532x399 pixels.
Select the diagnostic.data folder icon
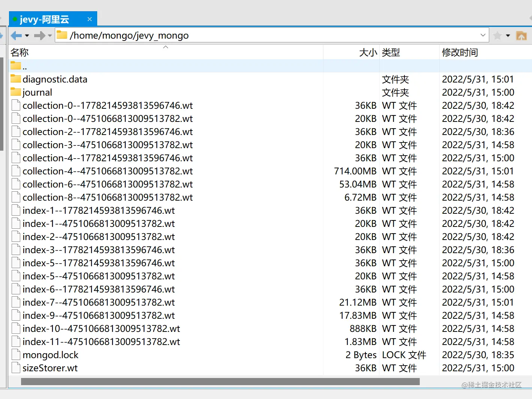16,79
